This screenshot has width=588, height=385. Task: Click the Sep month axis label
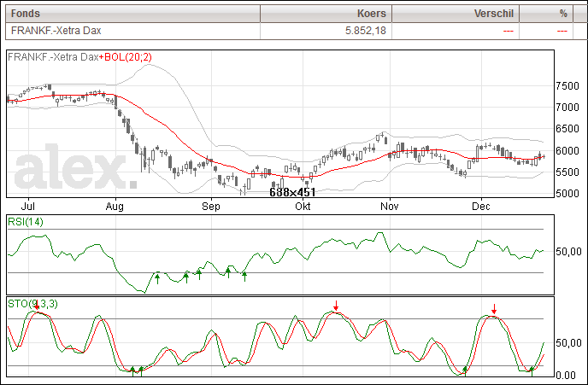pyautogui.click(x=211, y=207)
